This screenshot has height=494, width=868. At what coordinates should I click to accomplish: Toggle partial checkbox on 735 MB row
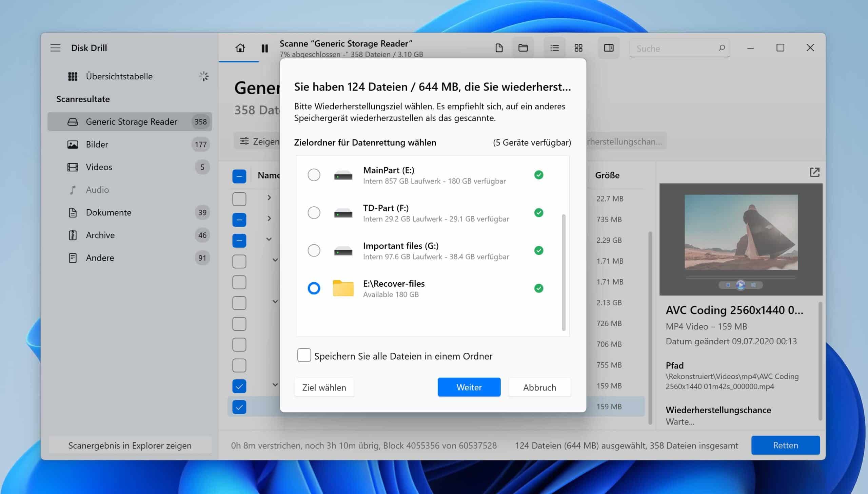point(239,220)
